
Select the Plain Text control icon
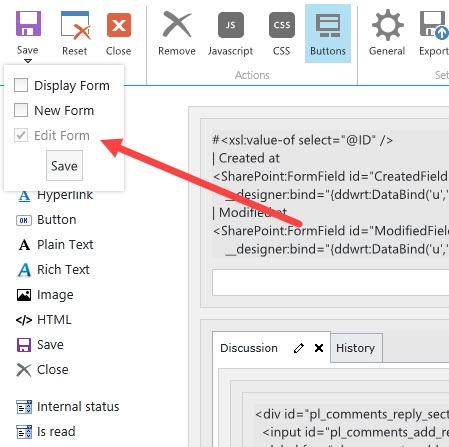(x=24, y=245)
